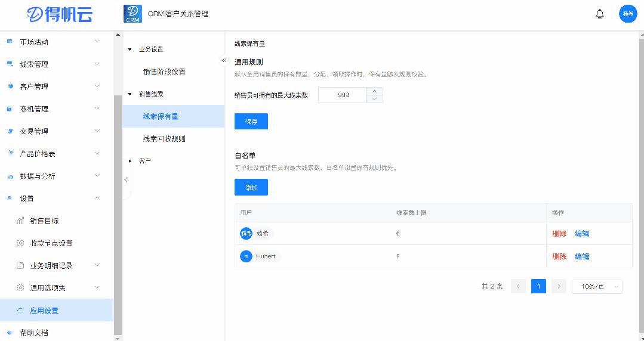Expand the 市场活动 menu
This screenshot has width=644, height=341.
[97, 42]
